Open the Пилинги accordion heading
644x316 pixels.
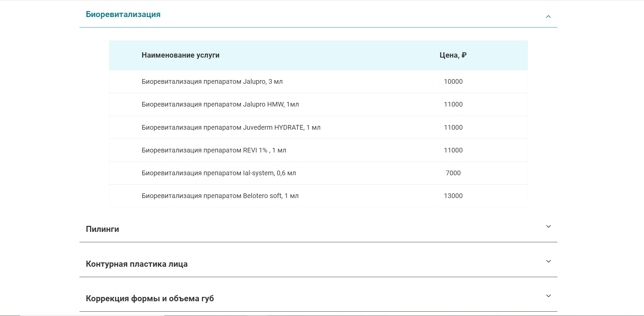[102, 229]
